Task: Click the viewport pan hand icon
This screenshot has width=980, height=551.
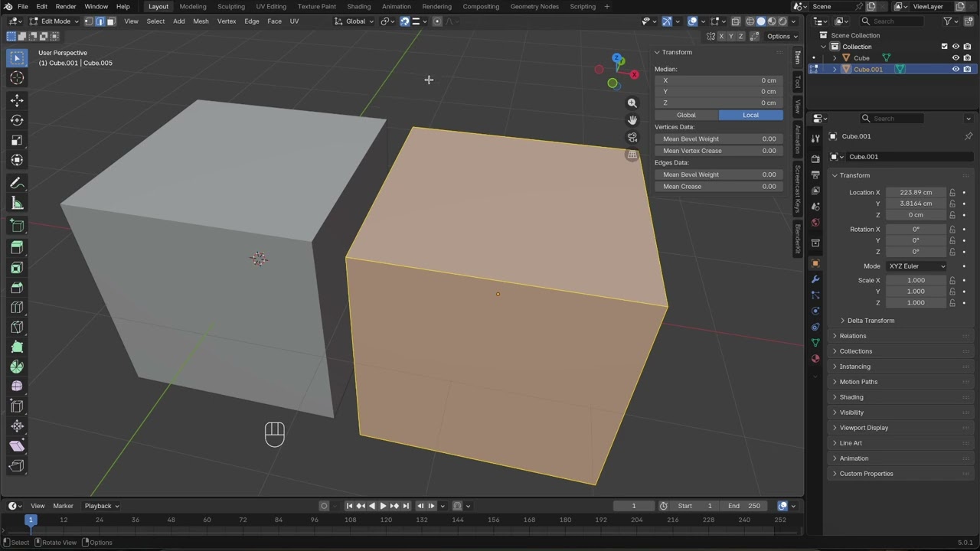Action: click(x=632, y=120)
